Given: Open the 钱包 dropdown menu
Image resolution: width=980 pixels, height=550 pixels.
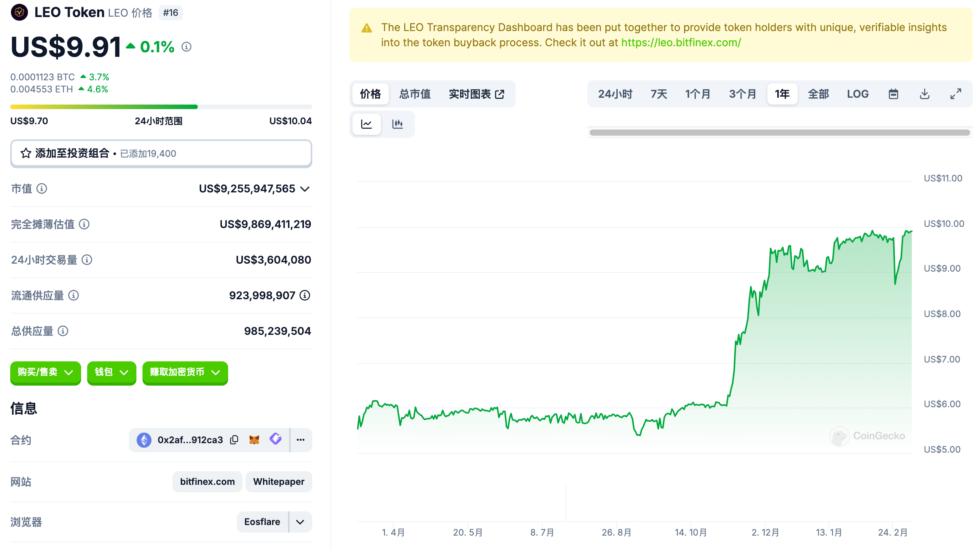Looking at the screenshot, I should [111, 372].
